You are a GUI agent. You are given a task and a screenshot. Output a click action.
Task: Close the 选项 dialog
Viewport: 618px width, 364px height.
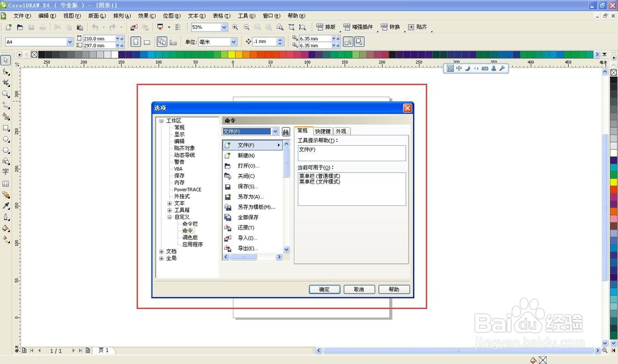click(x=407, y=108)
